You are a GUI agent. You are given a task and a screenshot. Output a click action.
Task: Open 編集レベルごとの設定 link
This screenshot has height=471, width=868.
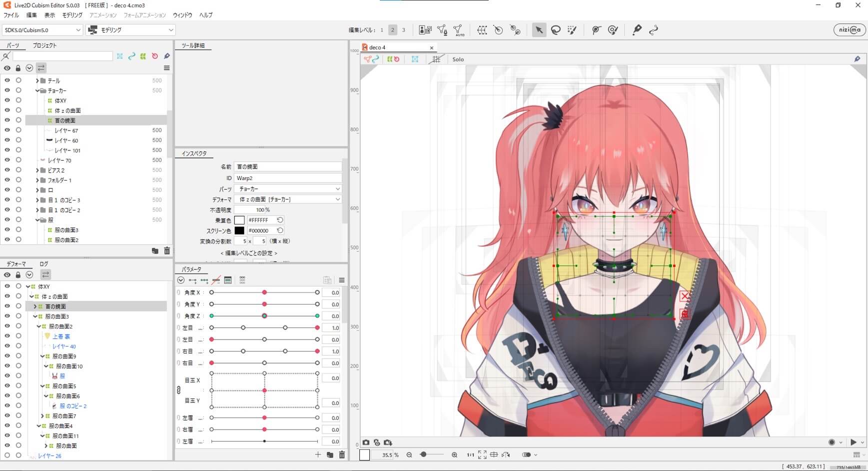coord(249,253)
